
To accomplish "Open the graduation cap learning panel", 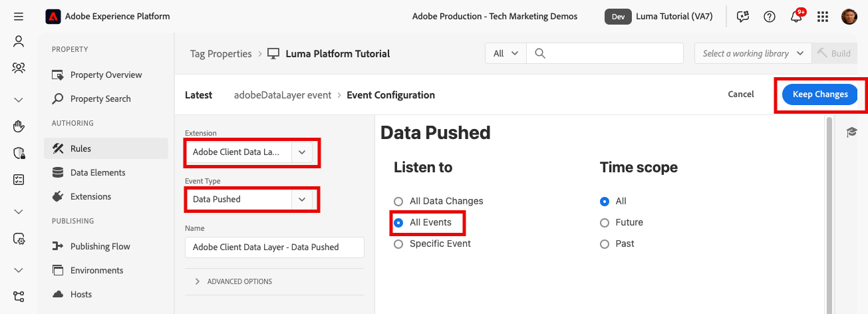I will pyautogui.click(x=851, y=132).
